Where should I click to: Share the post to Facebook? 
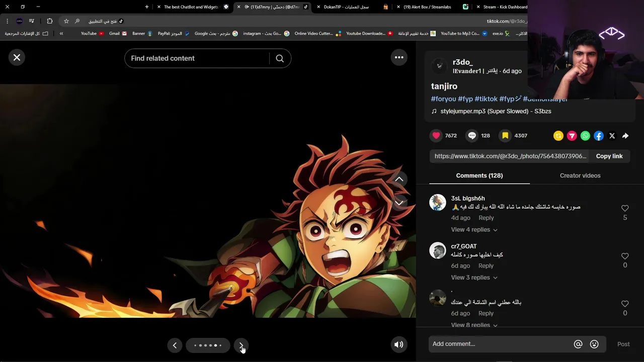(x=599, y=136)
